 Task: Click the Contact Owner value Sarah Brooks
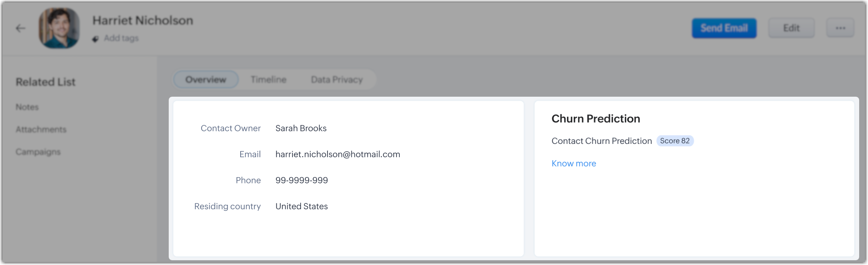click(x=301, y=128)
